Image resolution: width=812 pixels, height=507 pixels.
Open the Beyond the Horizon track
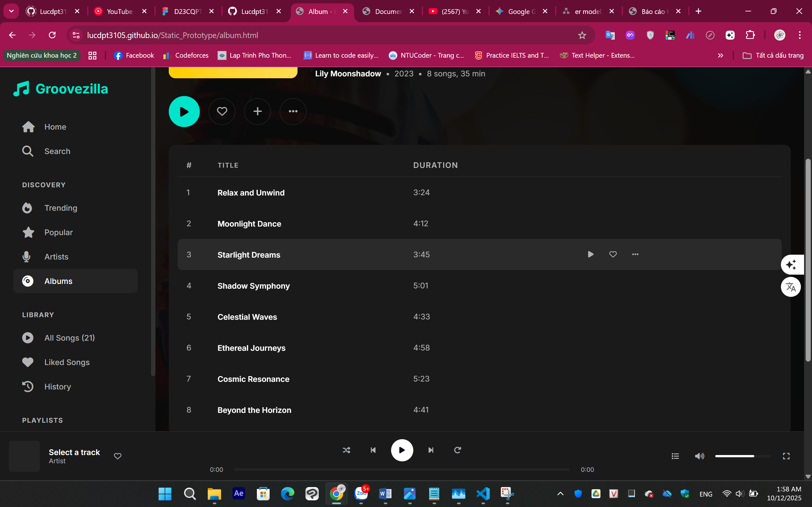[254, 410]
